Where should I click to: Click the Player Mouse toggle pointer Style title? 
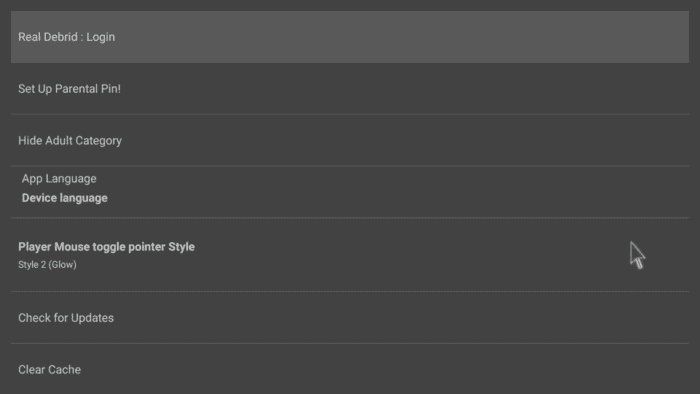tap(106, 247)
